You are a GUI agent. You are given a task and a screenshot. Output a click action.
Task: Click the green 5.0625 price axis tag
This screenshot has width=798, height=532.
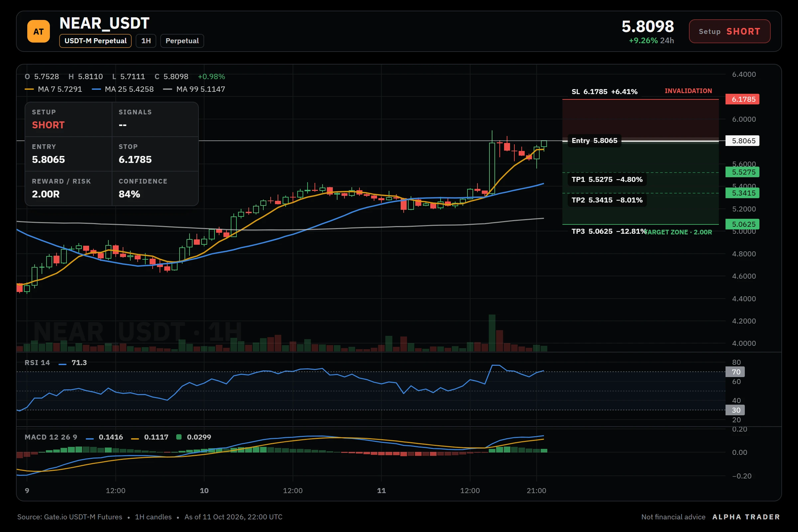coord(742,224)
